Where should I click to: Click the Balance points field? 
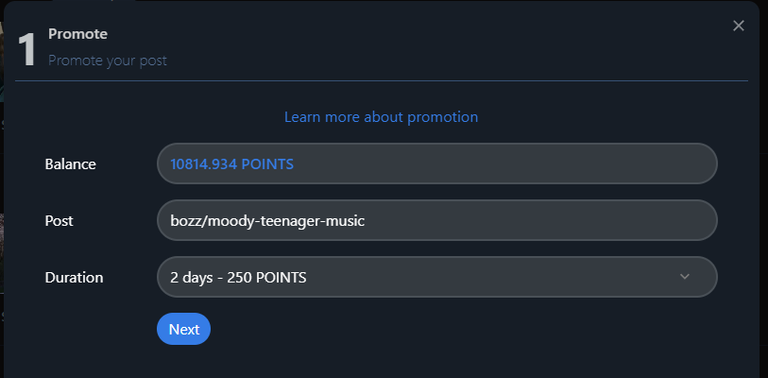[x=437, y=164]
